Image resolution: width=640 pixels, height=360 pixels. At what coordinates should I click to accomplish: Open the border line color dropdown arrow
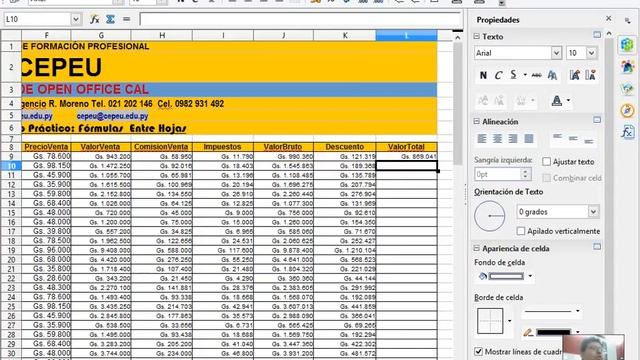(578, 332)
